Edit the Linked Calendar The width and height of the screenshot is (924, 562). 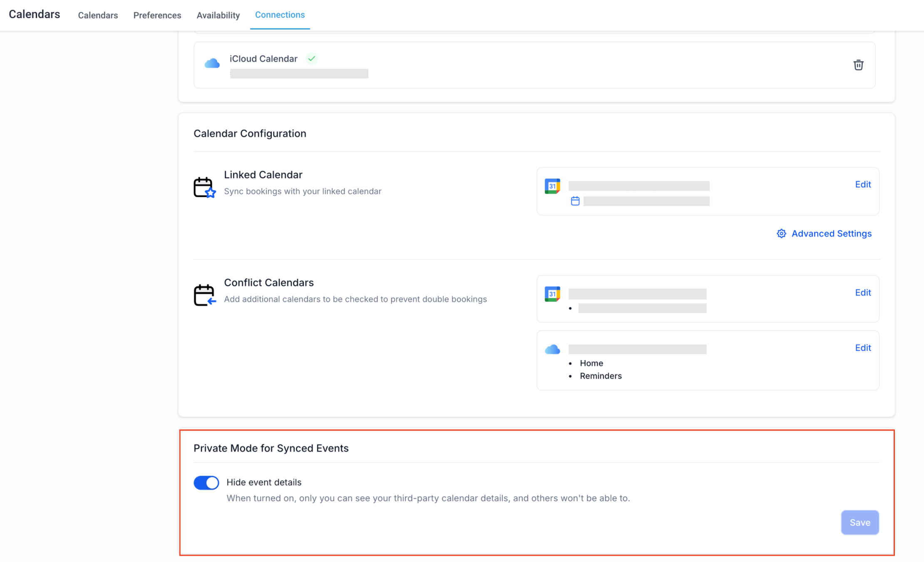(x=863, y=184)
